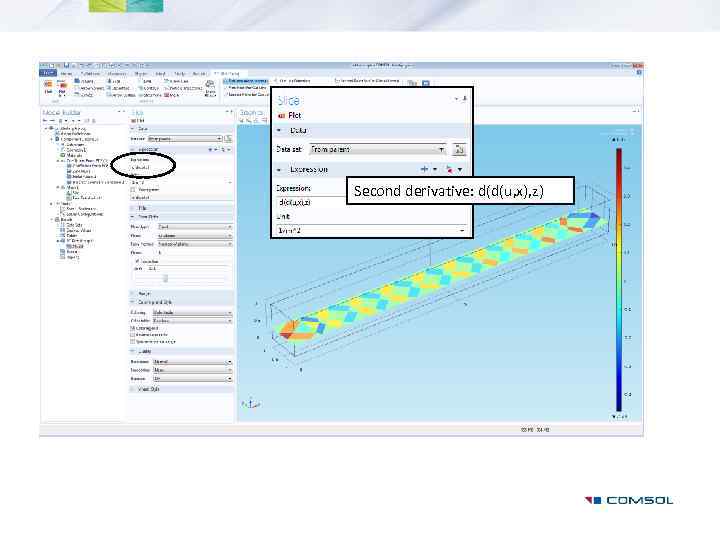The width and height of the screenshot is (720, 540).
Task: Click the Planes number input field
Action: coord(195,253)
